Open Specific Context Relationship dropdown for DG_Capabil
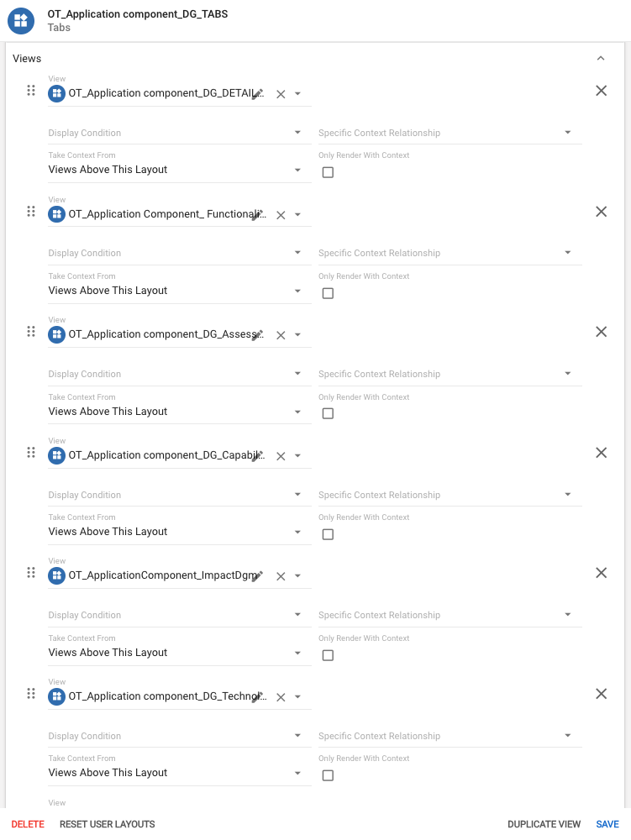Viewport: 631px width, 840px height. pos(450,495)
